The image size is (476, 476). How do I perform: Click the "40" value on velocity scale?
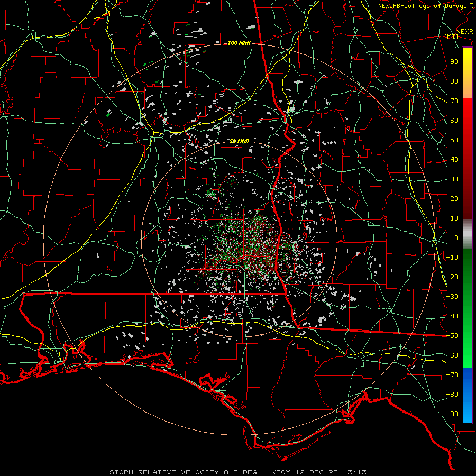click(x=454, y=159)
